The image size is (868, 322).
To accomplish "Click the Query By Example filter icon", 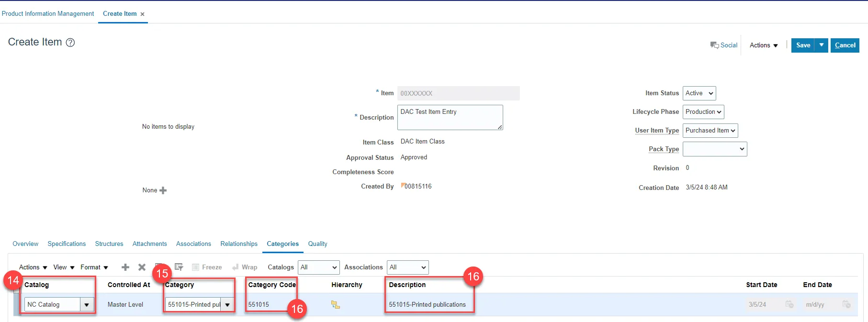I will point(179,267).
